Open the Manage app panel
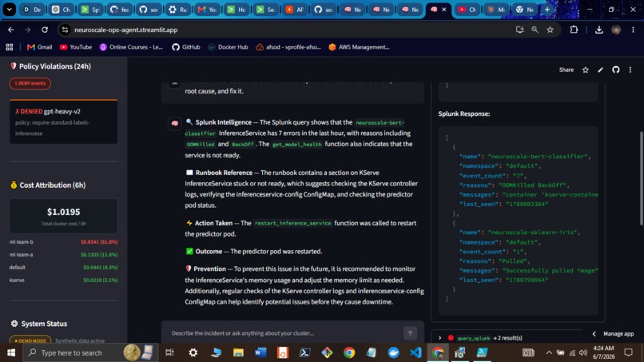This screenshot has height=362, width=644. 618,334
